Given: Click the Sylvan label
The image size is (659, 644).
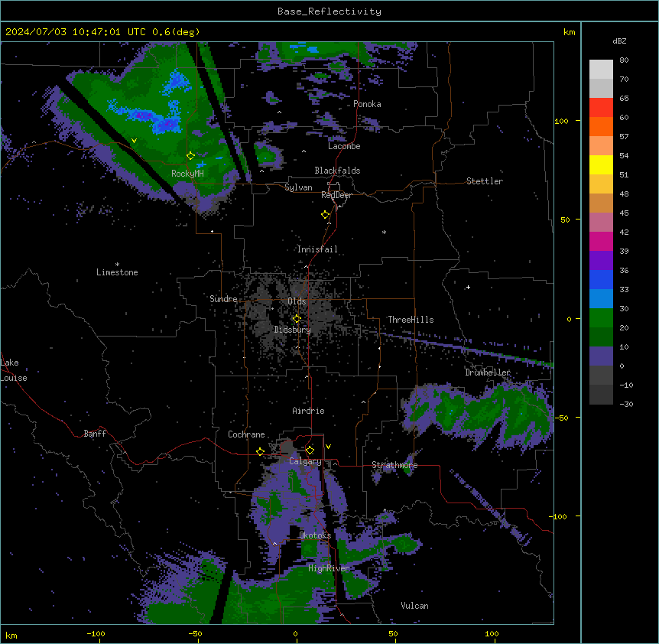Looking at the screenshot, I should point(298,187).
